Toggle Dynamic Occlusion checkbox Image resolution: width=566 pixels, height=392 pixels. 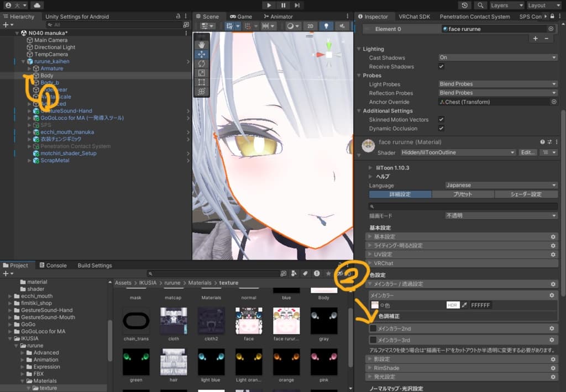(441, 129)
